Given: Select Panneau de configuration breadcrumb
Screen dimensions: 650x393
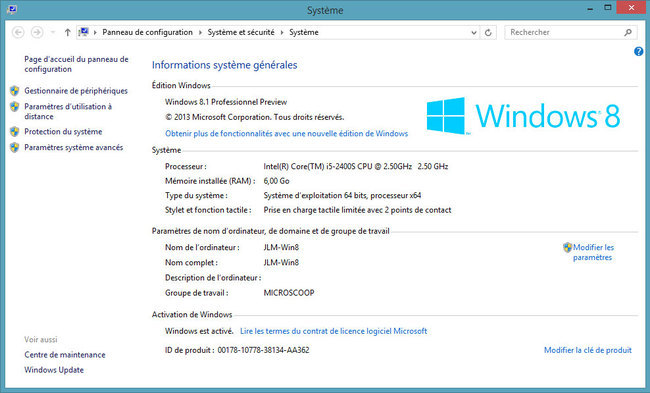Looking at the screenshot, I should tap(148, 32).
